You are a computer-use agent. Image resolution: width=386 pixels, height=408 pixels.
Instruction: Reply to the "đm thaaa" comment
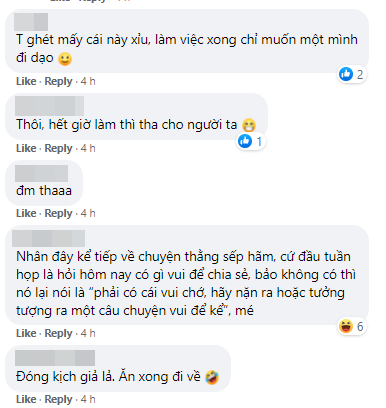[58, 213]
